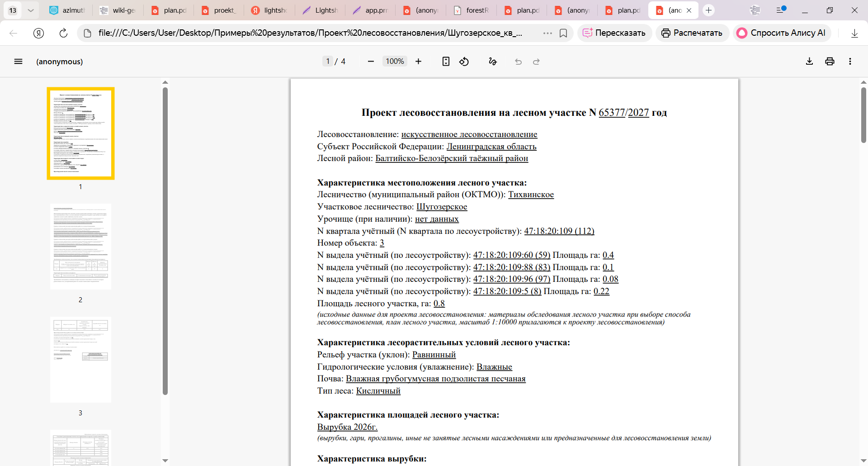Image resolution: width=868 pixels, height=466 pixels.
Task: Open the address bar three-dot menu
Action: click(x=547, y=33)
